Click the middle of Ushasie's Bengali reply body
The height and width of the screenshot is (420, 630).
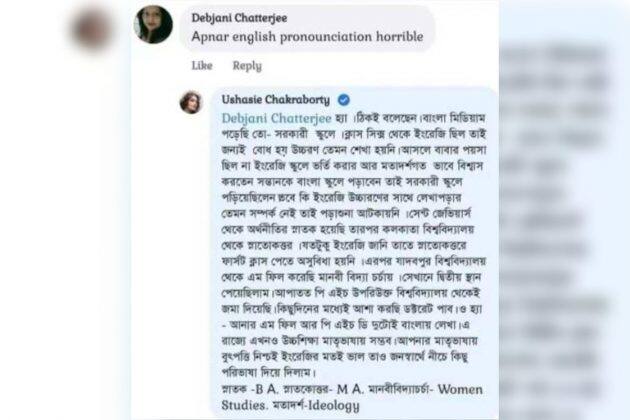354,245
